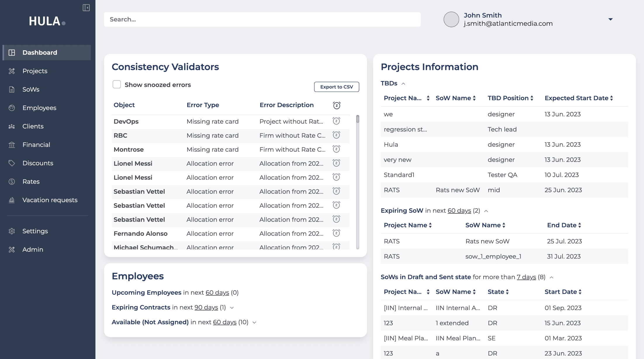
Task: Focus the Search input field
Action: tap(262, 19)
